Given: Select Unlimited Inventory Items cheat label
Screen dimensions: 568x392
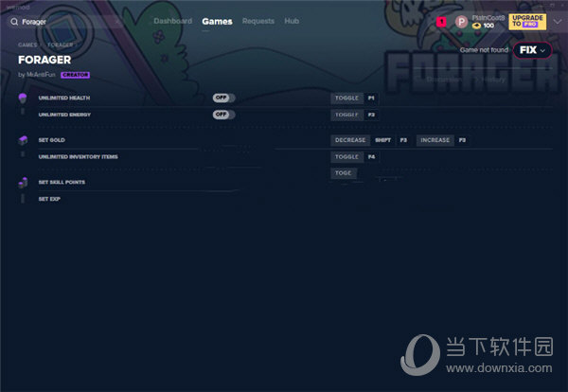Looking at the screenshot, I should (78, 156).
